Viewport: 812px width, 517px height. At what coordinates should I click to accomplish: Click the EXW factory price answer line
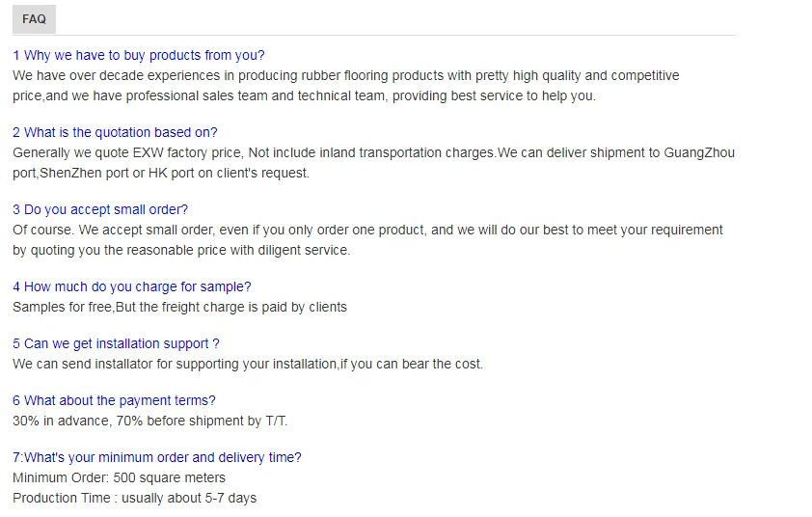click(x=373, y=152)
